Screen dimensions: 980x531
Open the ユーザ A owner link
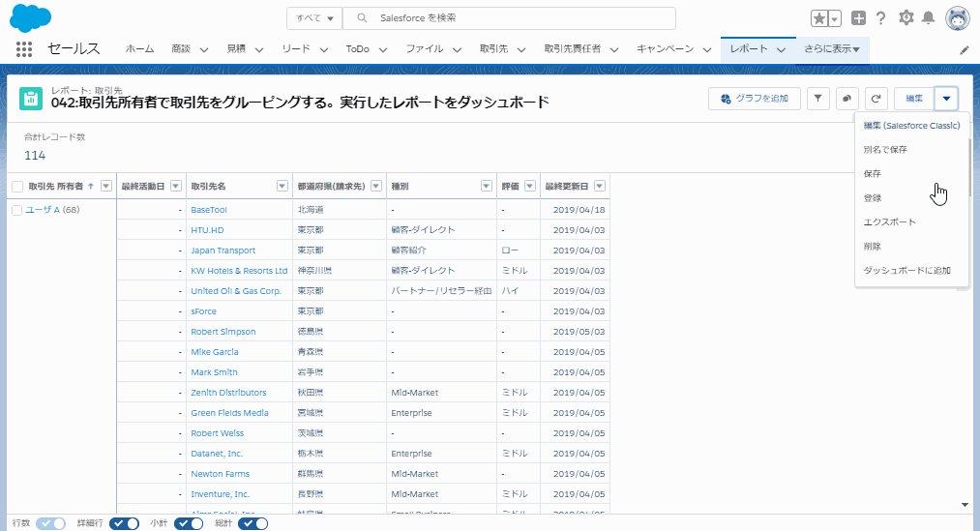pos(43,210)
